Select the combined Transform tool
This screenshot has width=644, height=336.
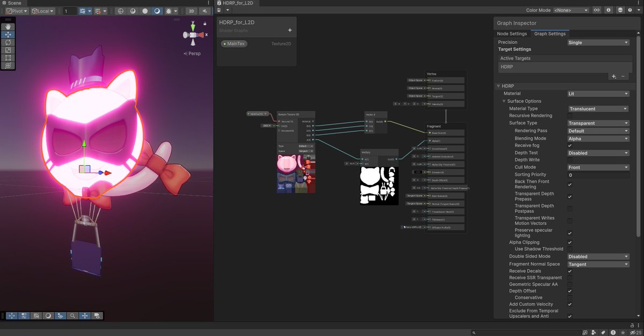(x=8, y=65)
